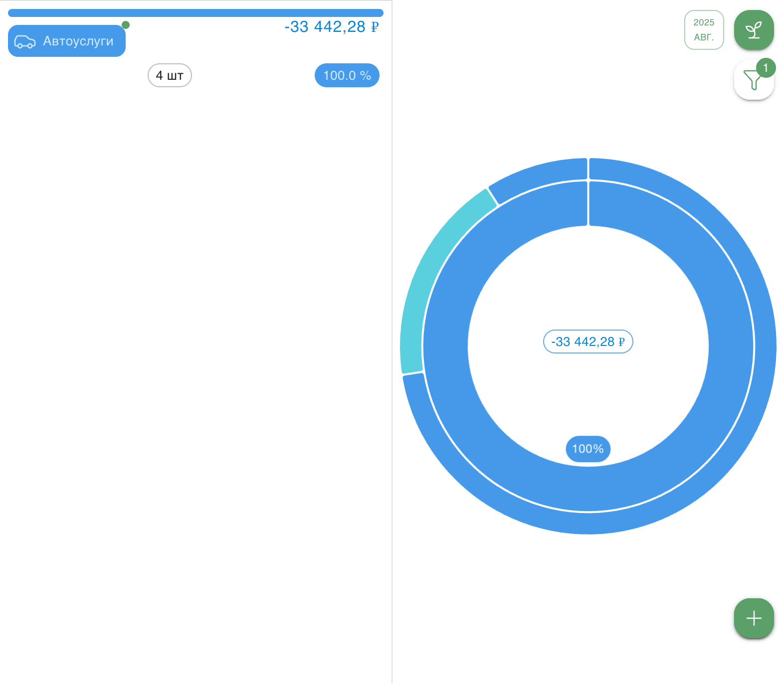Click the -33 442,28 ₽ amount in list
Screen dimensions: 784x683
[331, 27]
